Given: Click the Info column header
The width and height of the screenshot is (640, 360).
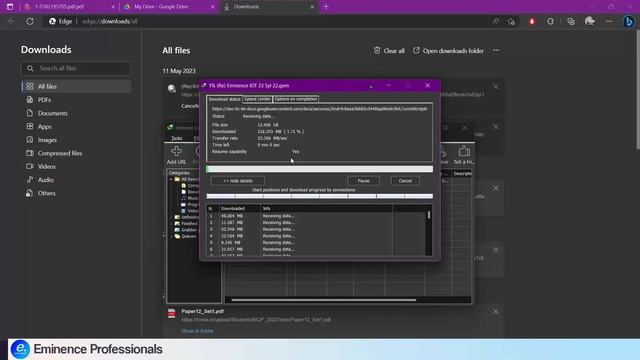Looking at the screenshot, I should pyautogui.click(x=327, y=208).
